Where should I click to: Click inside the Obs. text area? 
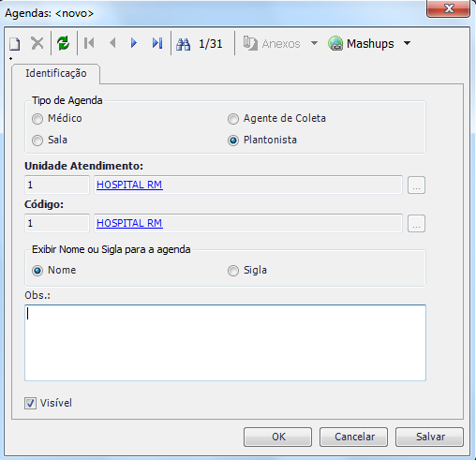tap(225, 343)
